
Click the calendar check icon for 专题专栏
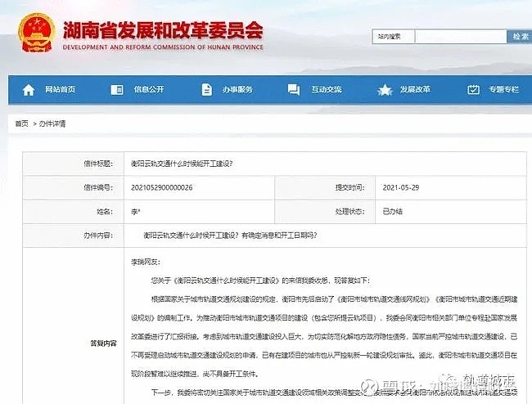point(473,90)
